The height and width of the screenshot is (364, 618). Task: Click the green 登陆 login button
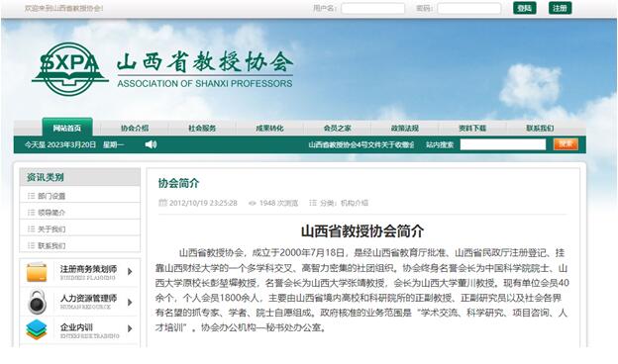525,8
